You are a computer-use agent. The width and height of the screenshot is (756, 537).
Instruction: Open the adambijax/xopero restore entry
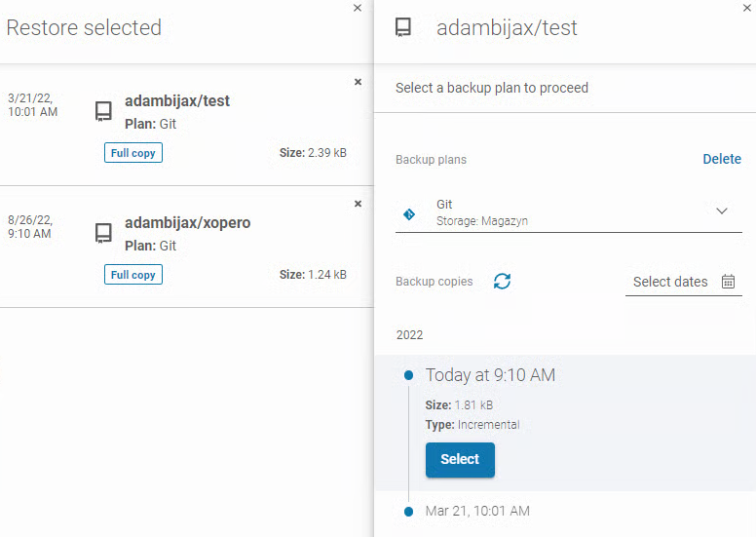click(x=187, y=222)
